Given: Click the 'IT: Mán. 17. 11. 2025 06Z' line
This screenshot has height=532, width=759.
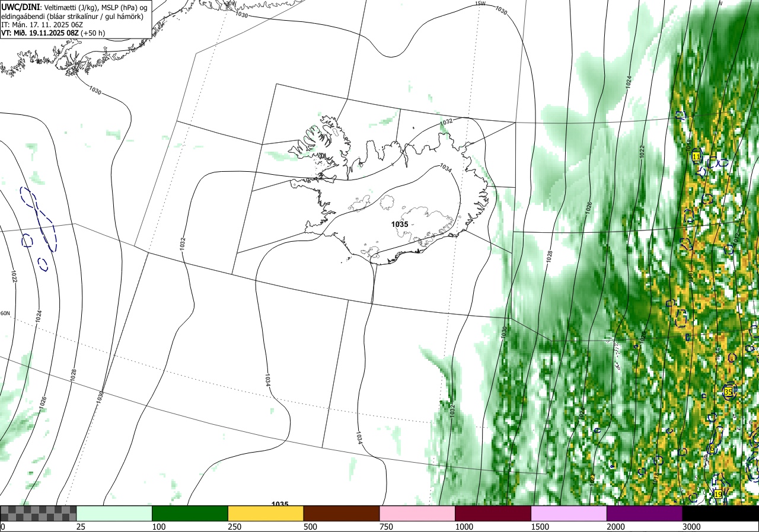Looking at the screenshot, I should 42,25.
